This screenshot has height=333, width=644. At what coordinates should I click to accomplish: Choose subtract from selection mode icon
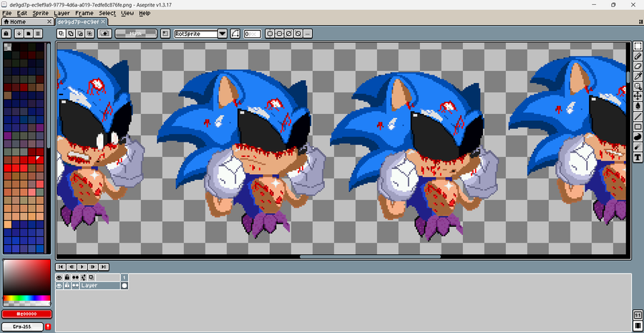[x=80, y=34]
